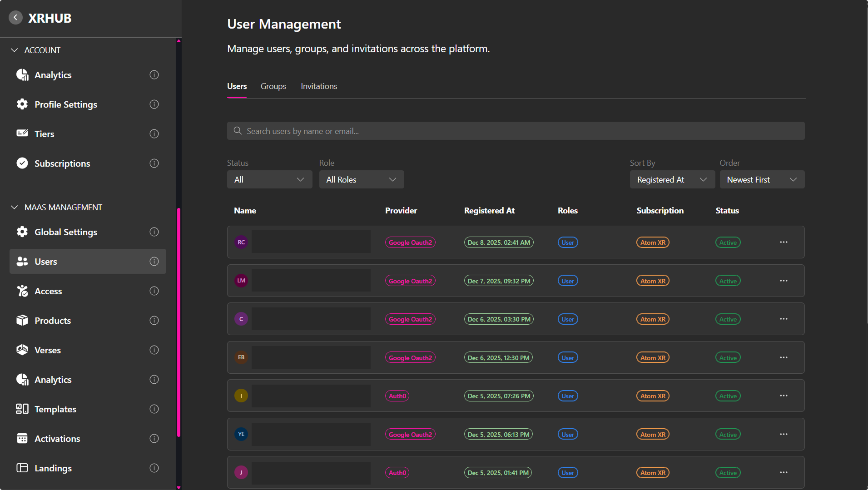Click info icon next to Subscriptions
This screenshot has height=490, width=868.
pos(154,163)
